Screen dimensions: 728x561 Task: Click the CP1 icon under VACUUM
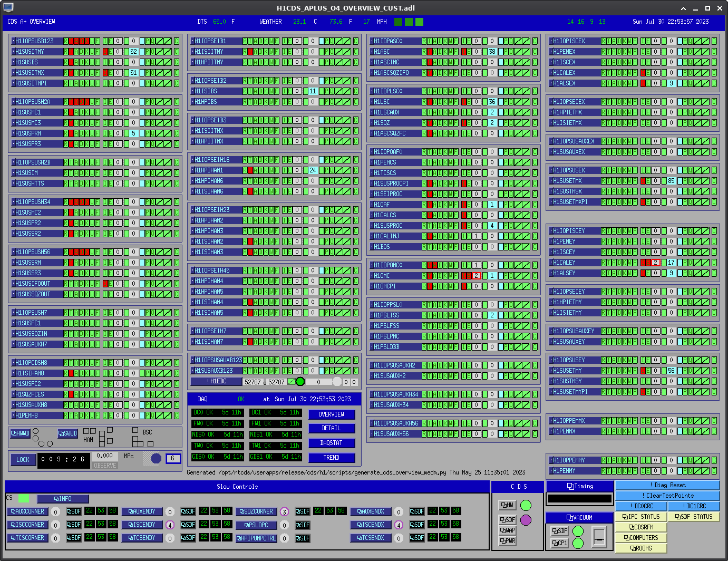pos(560,543)
